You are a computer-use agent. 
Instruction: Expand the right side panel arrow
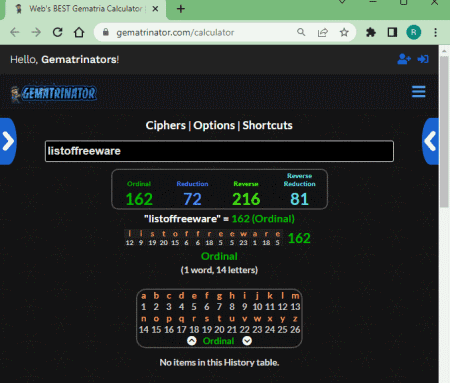click(430, 141)
